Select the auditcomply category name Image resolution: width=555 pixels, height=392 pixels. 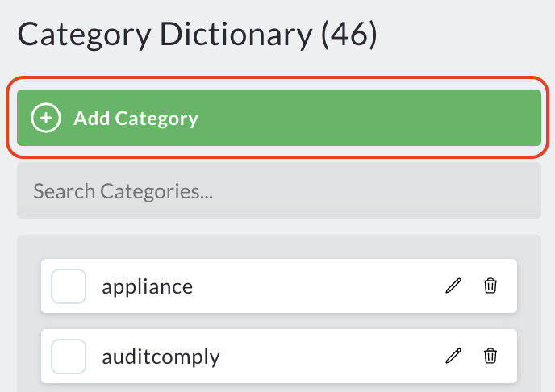pos(161,357)
